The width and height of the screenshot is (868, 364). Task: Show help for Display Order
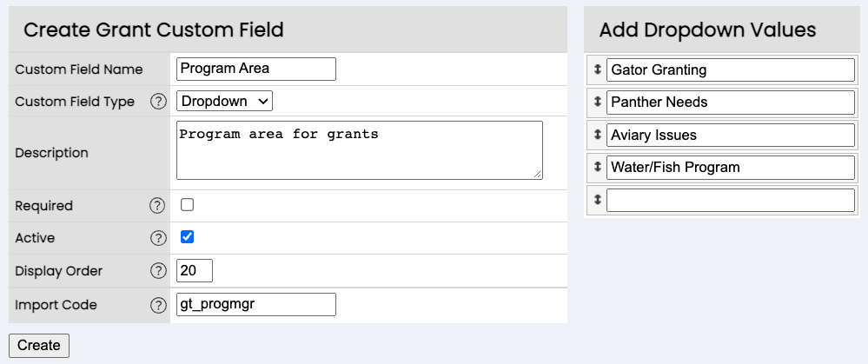click(x=158, y=271)
